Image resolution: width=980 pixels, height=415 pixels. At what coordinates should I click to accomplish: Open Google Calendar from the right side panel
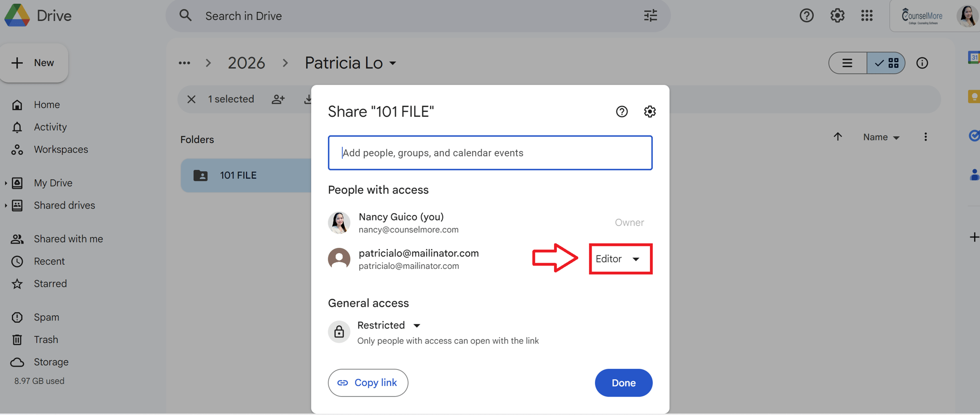974,57
